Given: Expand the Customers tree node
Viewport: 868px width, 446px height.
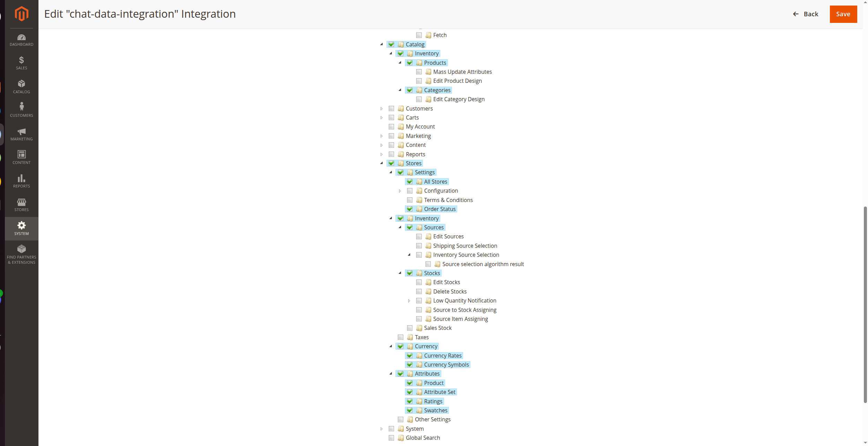Looking at the screenshot, I should (x=382, y=108).
